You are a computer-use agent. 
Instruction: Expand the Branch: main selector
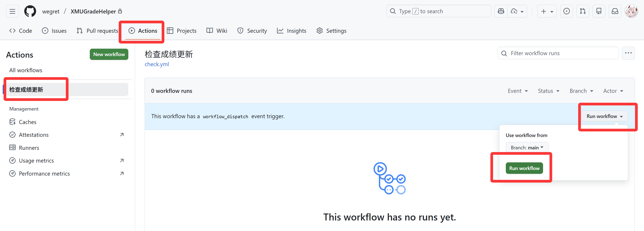click(527, 148)
